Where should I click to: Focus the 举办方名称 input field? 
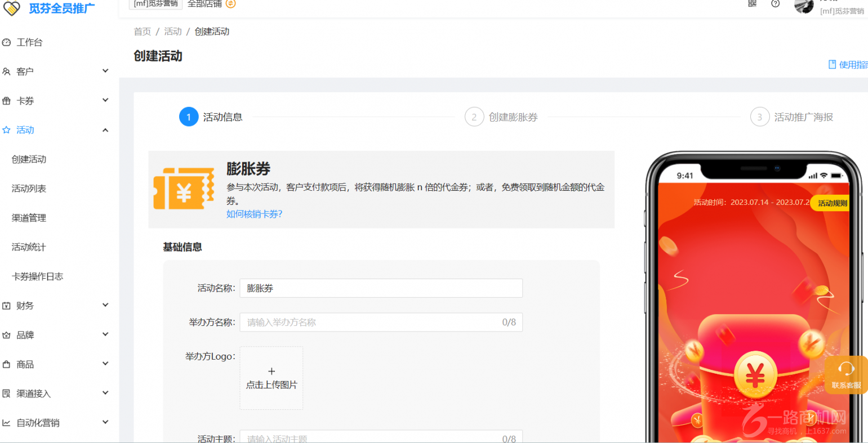(372, 323)
